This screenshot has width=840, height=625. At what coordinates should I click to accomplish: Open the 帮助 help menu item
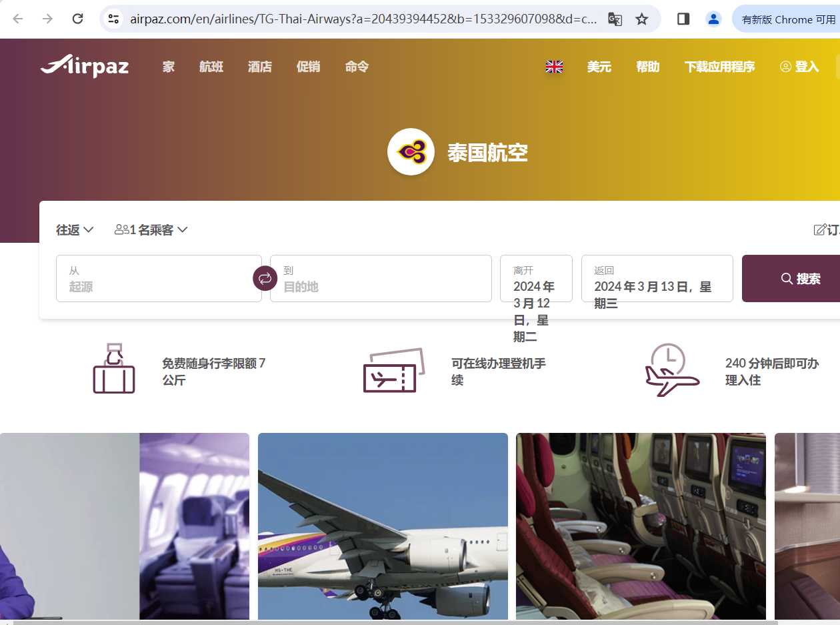click(647, 67)
